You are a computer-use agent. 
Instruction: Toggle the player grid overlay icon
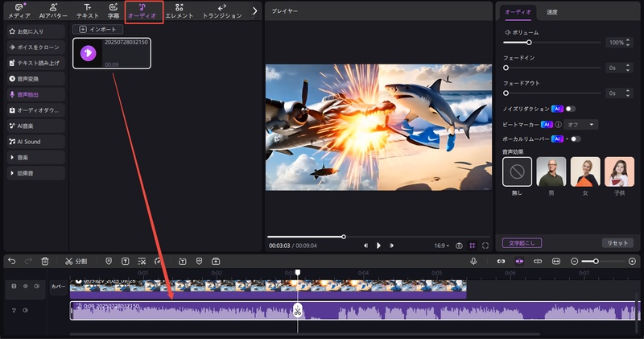click(473, 246)
